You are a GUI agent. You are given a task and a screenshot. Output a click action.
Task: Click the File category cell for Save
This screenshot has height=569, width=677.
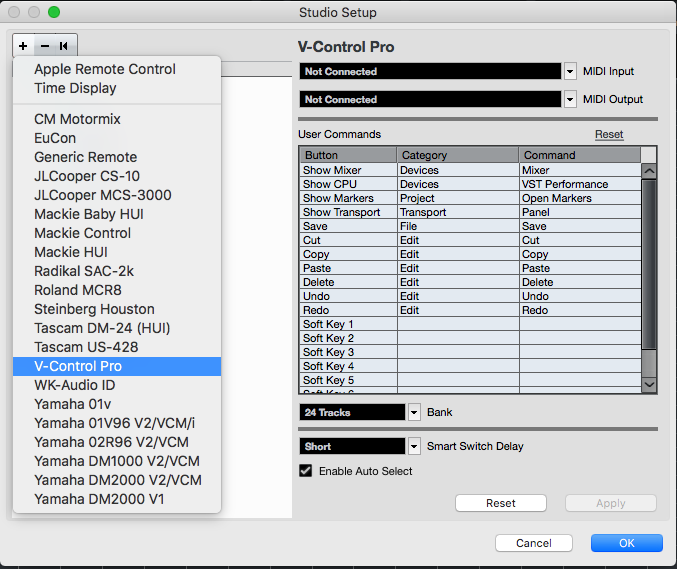tap(458, 226)
